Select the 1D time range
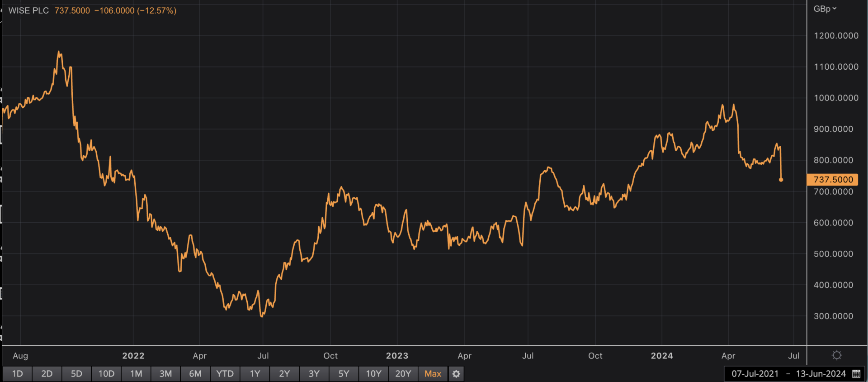The height and width of the screenshot is (382, 868). pos(17,374)
